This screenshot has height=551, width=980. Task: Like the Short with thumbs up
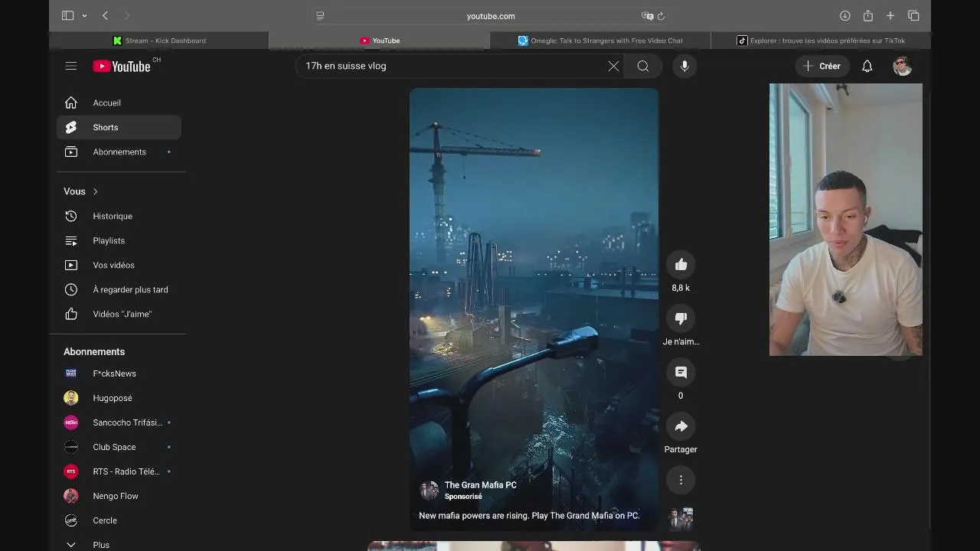681,265
